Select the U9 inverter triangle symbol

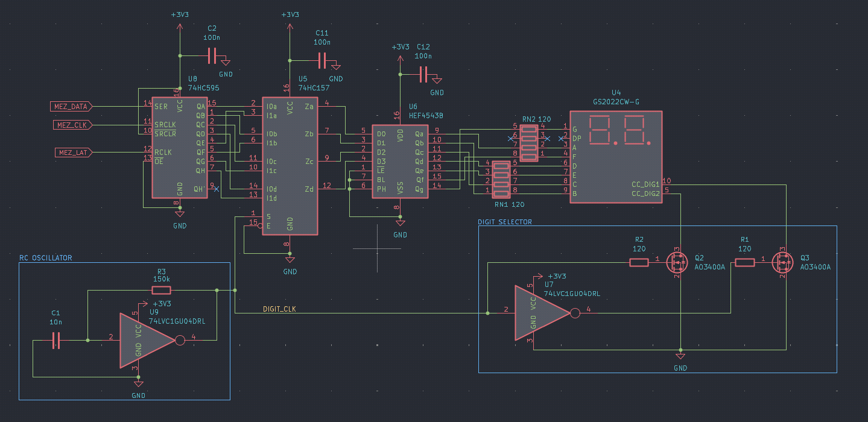click(x=147, y=341)
